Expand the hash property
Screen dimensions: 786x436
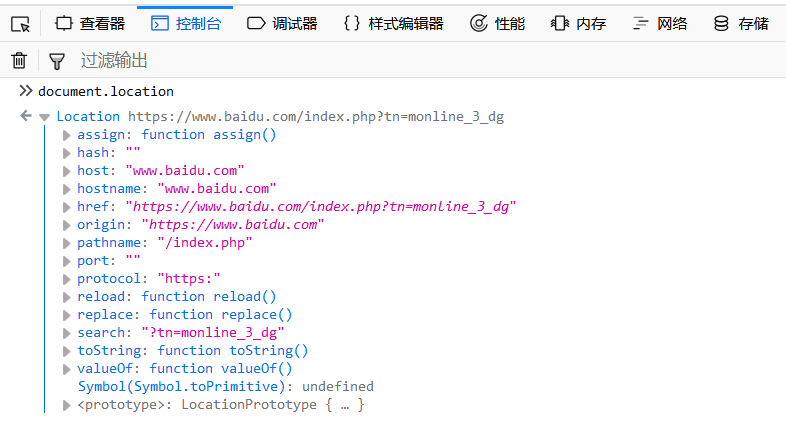click(x=66, y=153)
